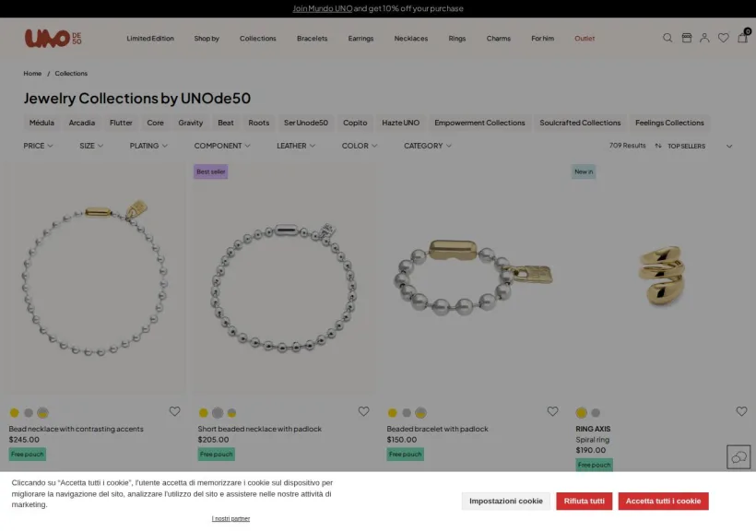The image size is (756, 532).
Task: Favorite the Bead necklace with contrasting accents
Action: [174, 411]
